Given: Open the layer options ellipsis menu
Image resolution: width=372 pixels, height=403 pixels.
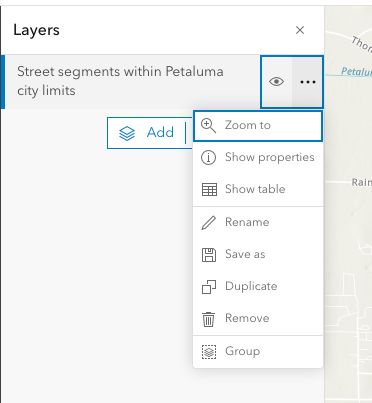Looking at the screenshot, I should [307, 82].
